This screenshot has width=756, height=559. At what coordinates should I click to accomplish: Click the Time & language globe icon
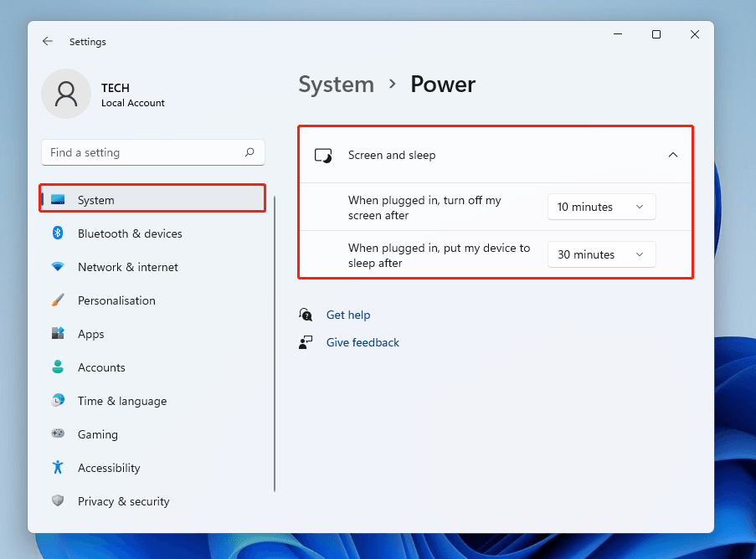pyautogui.click(x=58, y=401)
